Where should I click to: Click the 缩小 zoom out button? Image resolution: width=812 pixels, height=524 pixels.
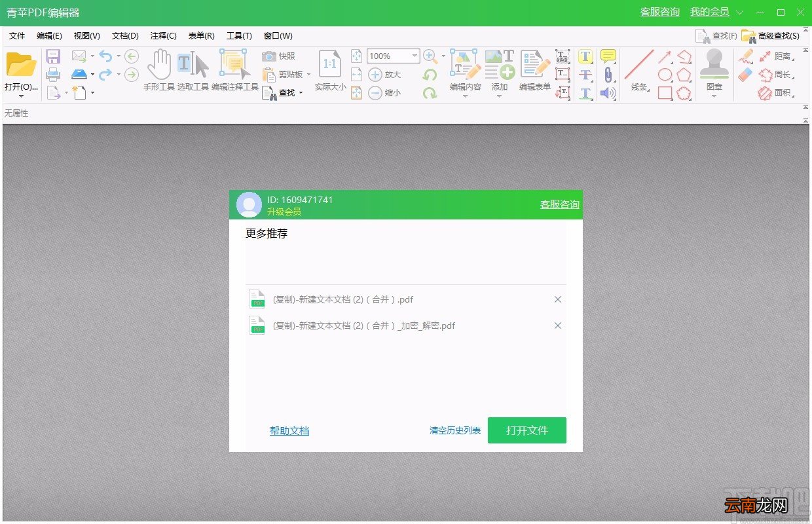(385, 93)
